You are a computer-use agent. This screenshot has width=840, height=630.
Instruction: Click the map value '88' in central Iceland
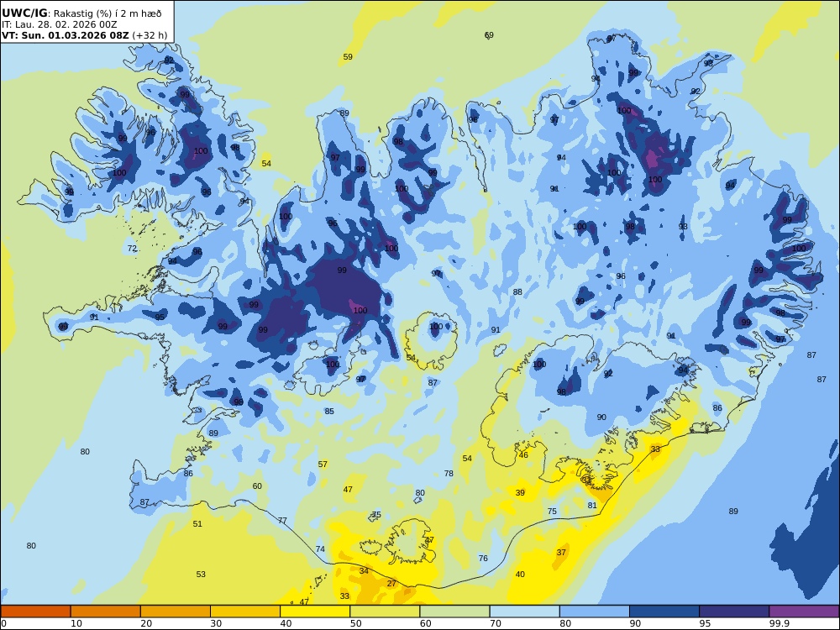(517, 292)
